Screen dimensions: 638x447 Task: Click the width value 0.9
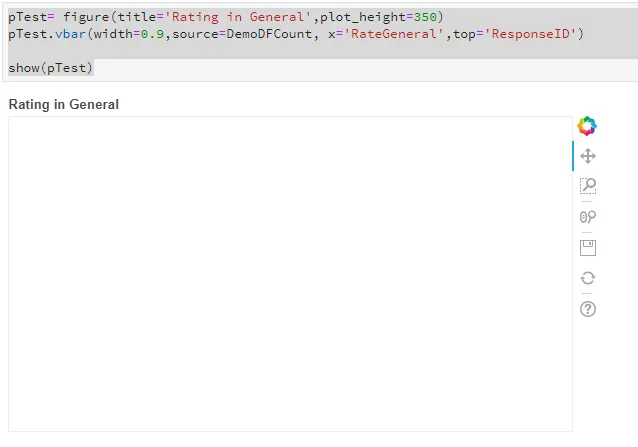pos(152,34)
